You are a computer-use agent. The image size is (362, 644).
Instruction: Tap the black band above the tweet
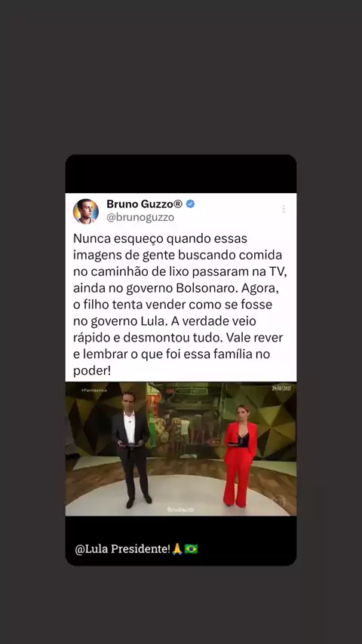(181, 174)
